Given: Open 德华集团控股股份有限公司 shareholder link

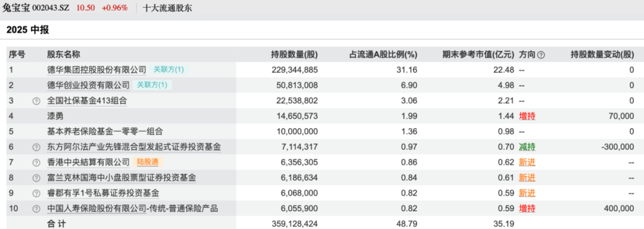Looking at the screenshot, I should pos(97,70).
